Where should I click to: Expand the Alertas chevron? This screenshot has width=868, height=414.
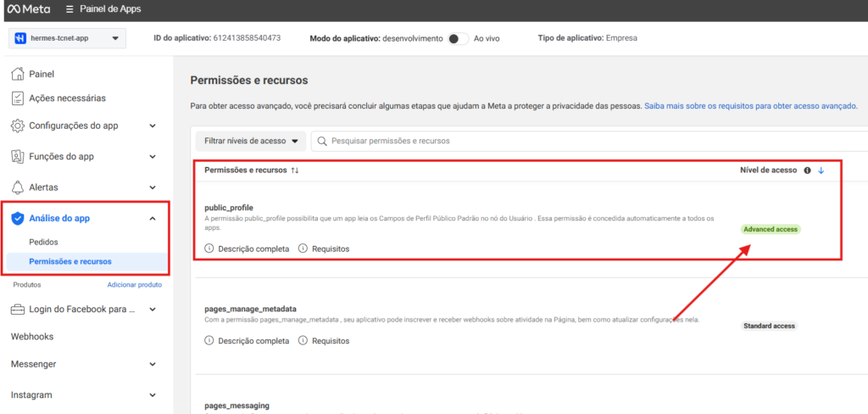(153, 187)
